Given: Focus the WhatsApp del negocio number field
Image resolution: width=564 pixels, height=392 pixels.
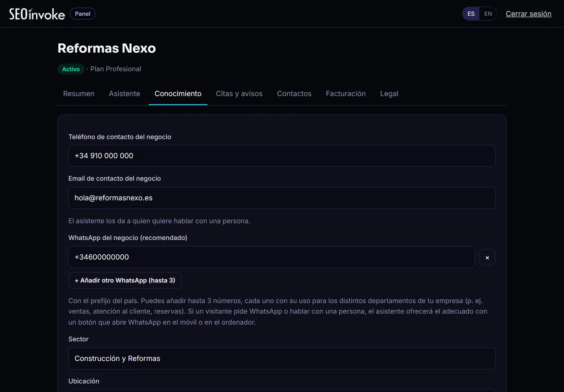Looking at the screenshot, I should [x=272, y=257].
